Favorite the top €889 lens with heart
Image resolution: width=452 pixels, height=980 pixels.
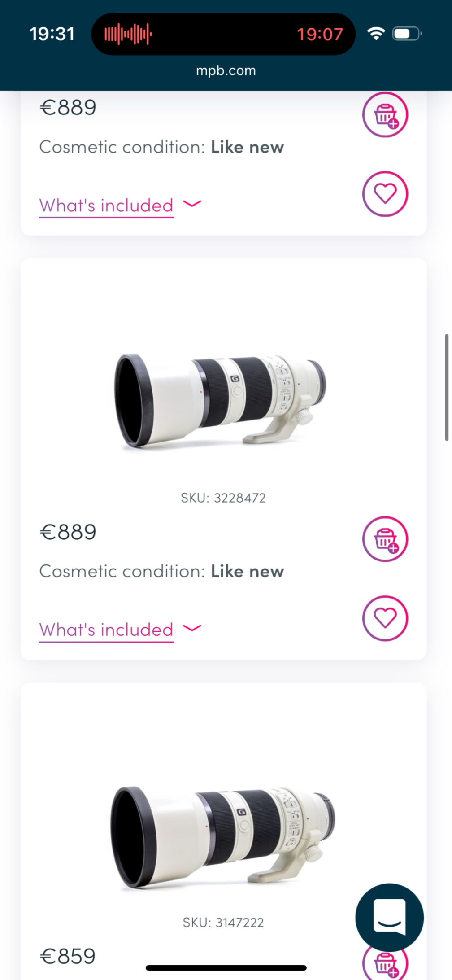coord(385,194)
